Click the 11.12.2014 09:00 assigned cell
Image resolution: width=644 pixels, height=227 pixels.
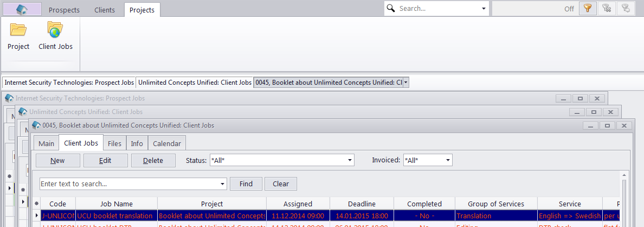(298, 216)
